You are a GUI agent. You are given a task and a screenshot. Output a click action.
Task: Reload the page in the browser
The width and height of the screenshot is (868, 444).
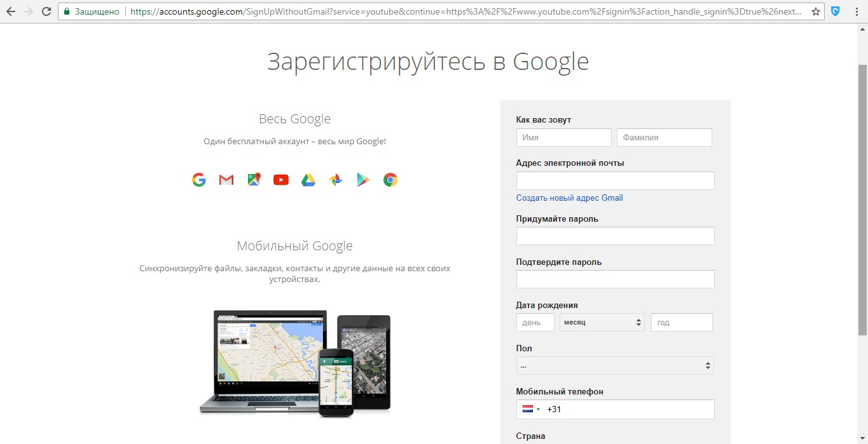pos(46,11)
